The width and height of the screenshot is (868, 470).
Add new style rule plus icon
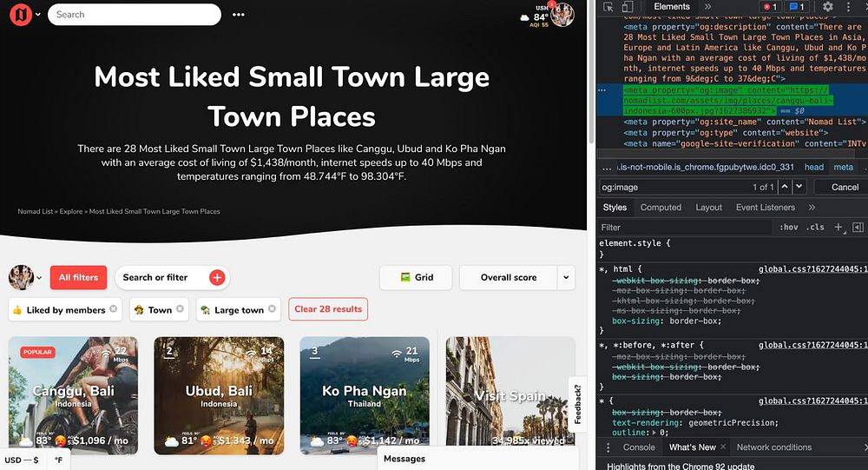838,228
